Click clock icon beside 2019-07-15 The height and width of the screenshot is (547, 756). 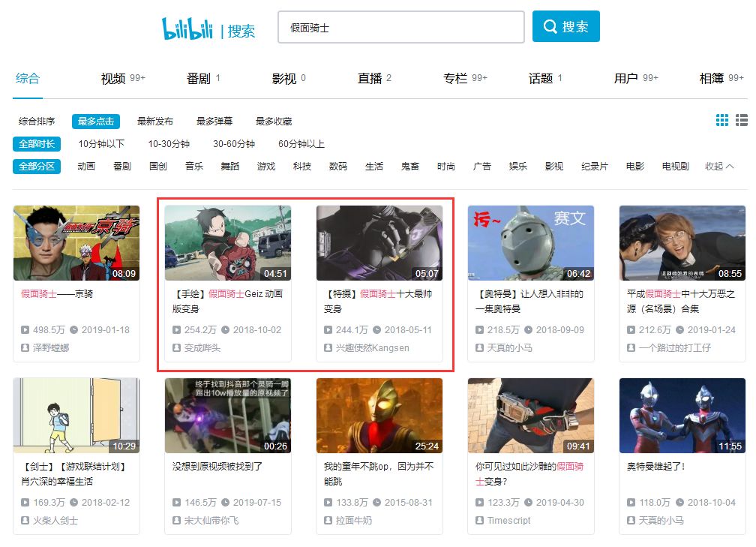[225, 503]
